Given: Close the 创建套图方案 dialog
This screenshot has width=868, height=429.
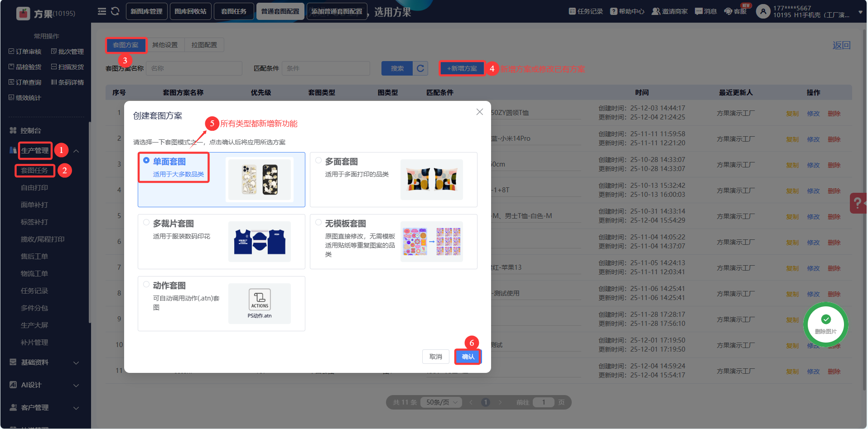Looking at the screenshot, I should click(480, 112).
